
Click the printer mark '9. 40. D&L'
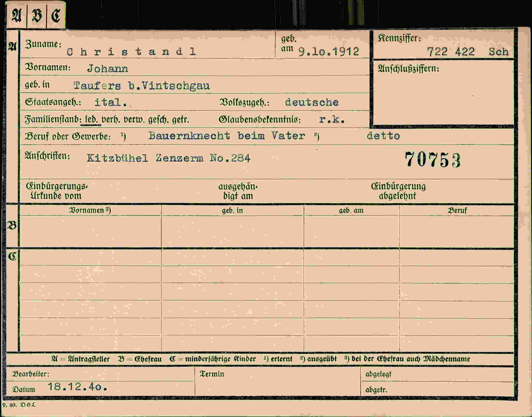click(x=19, y=405)
